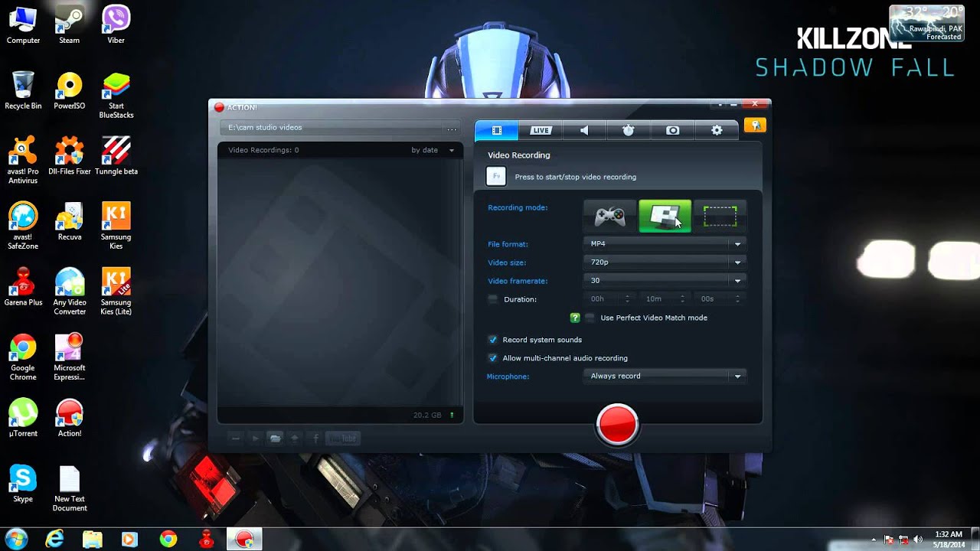Click the volume speaker tray icon
Viewport: 980px width, 551px height.
pyautogui.click(x=918, y=540)
